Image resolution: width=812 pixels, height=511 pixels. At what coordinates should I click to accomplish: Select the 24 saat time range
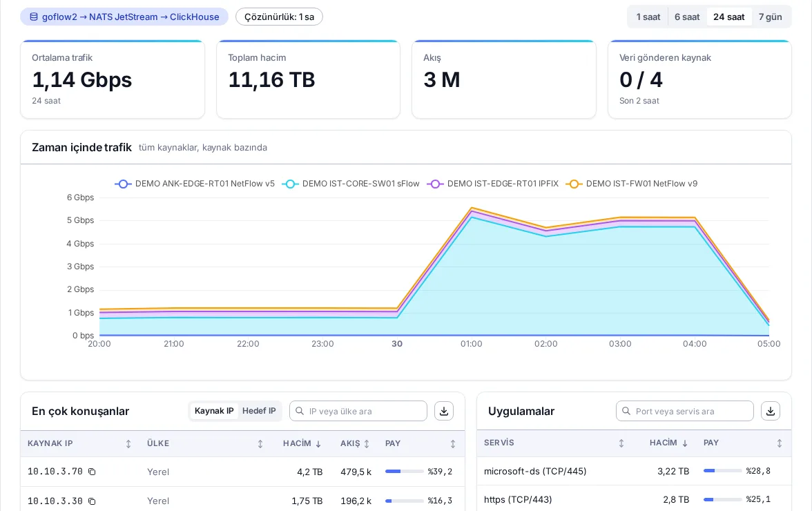(729, 17)
